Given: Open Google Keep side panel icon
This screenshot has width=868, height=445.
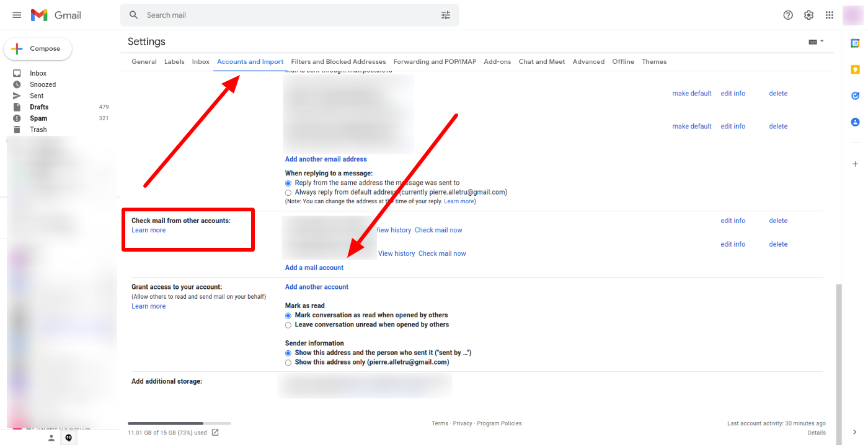Looking at the screenshot, I should [x=855, y=69].
